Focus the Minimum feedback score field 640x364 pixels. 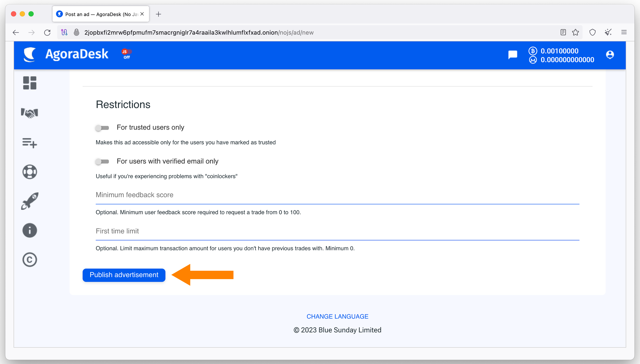tap(337, 195)
